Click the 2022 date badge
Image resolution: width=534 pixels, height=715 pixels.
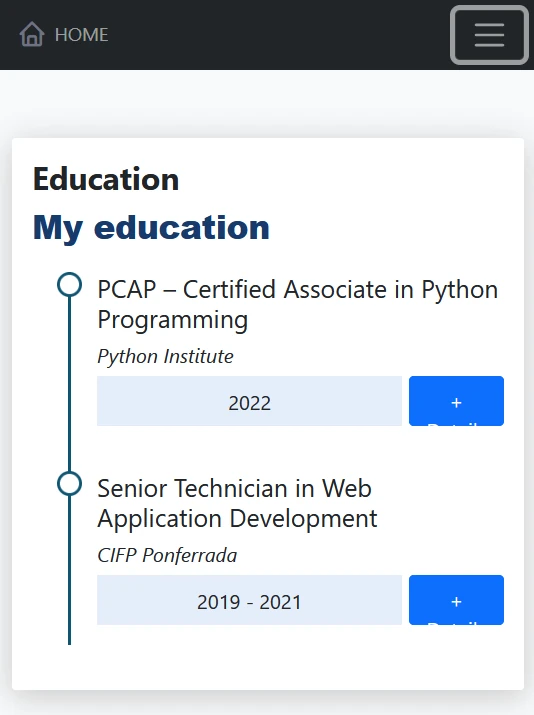249,401
